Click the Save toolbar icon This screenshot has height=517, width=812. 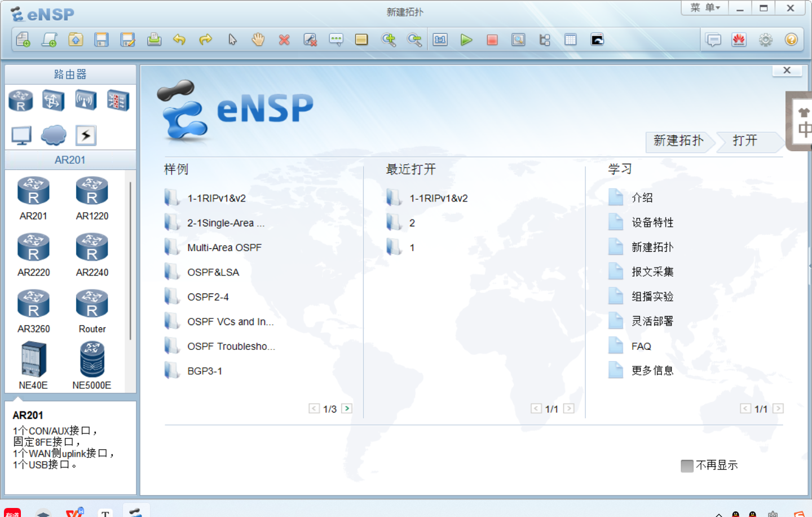click(x=101, y=40)
